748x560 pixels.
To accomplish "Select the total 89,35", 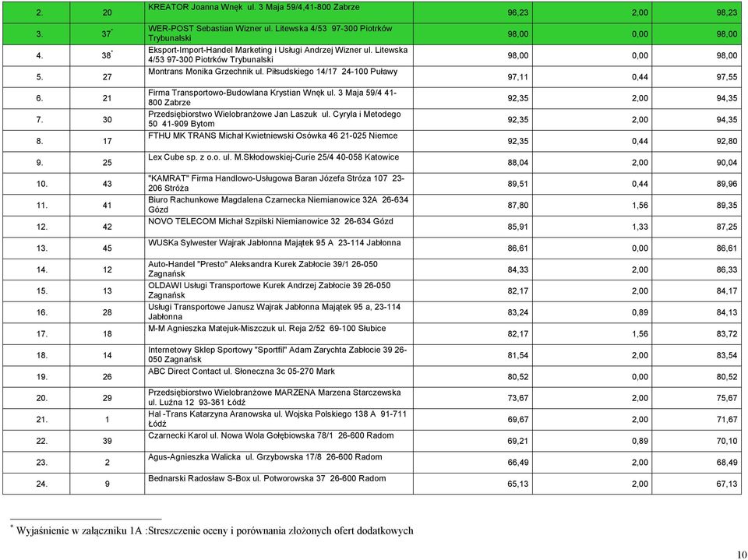I will tap(726, 206).
